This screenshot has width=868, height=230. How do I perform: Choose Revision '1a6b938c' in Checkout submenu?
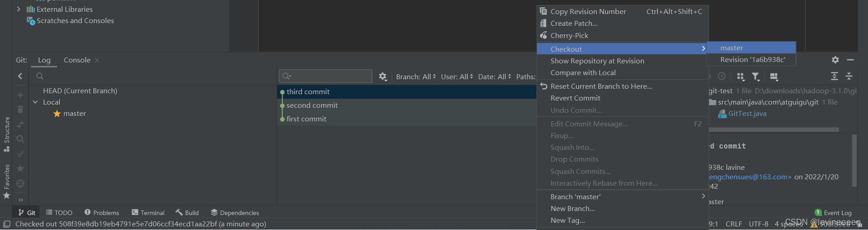pos(751,59)
